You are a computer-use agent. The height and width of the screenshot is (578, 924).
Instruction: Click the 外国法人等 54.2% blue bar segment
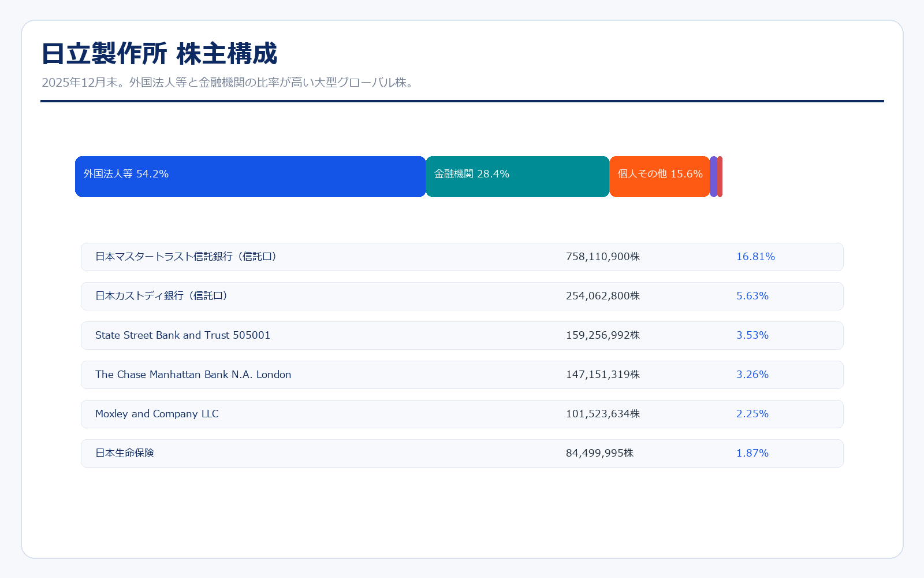(250, 176)
